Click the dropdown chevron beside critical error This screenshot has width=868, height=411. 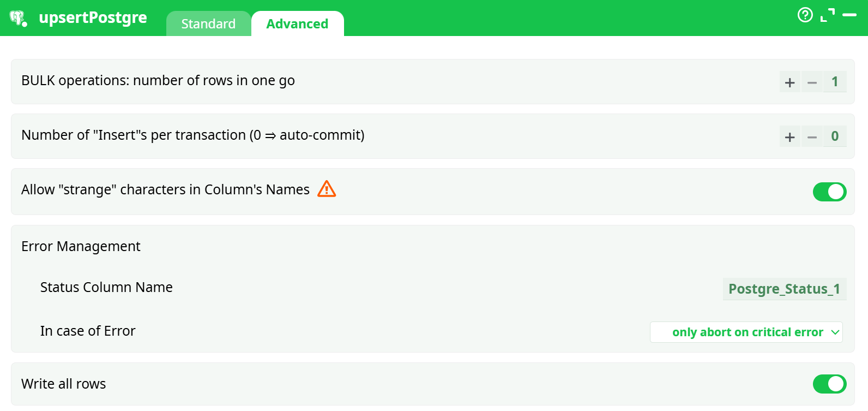pos(835,332)
